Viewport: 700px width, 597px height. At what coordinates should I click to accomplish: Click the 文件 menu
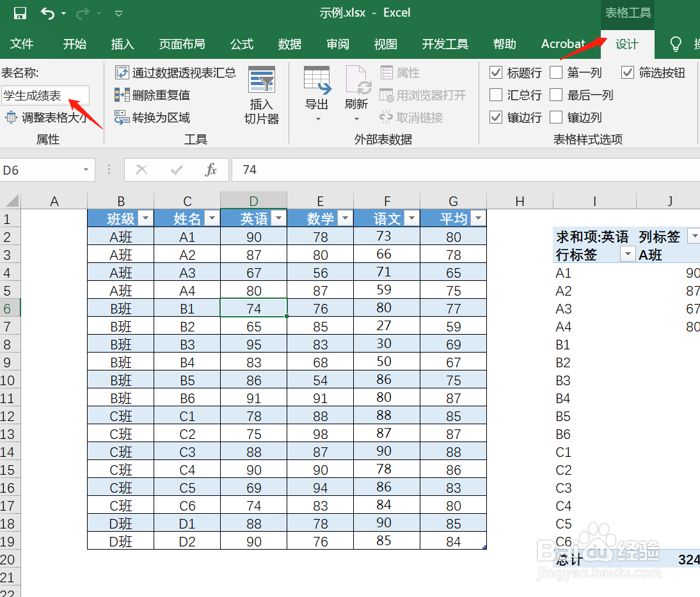tap(22, 44)
